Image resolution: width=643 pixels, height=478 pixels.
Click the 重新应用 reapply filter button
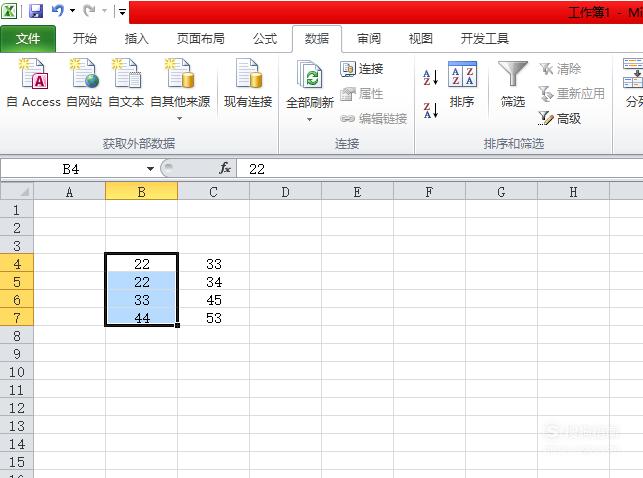[572, 94]
